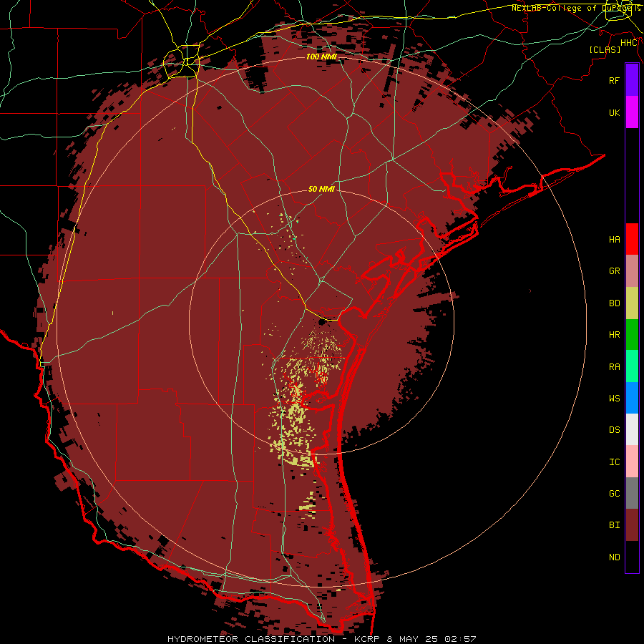Click the WS legend label
This screenshot has height=644, width=644.
[615, 399]
